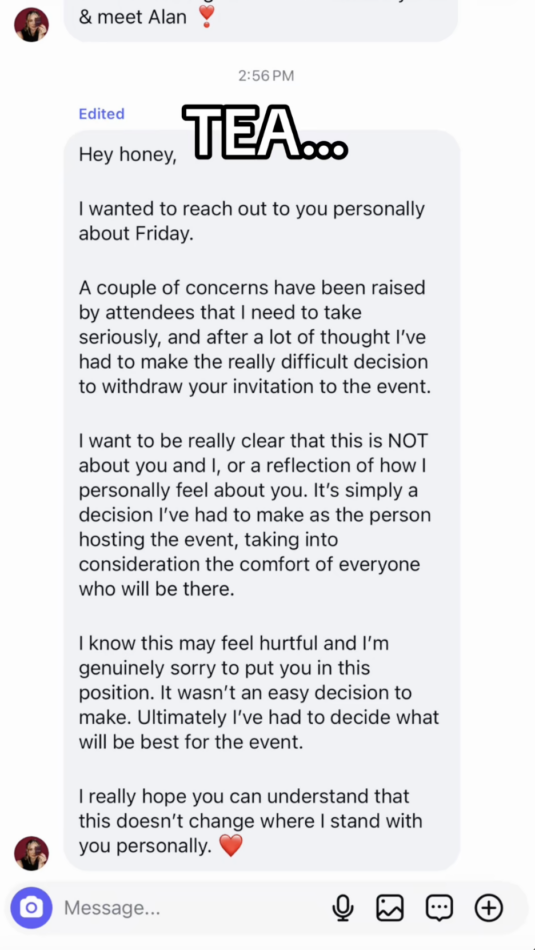Tap the 2:56 PM timestamp

pos(266,76)
